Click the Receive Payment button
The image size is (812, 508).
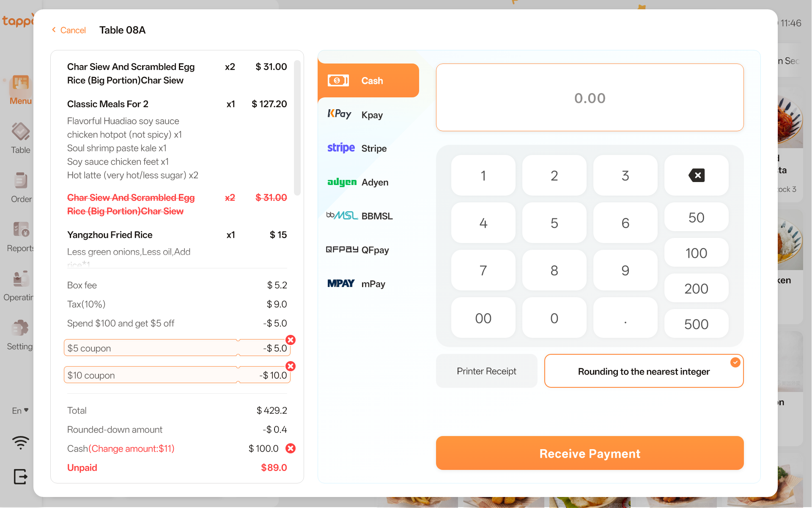click(x=590, y=453)
